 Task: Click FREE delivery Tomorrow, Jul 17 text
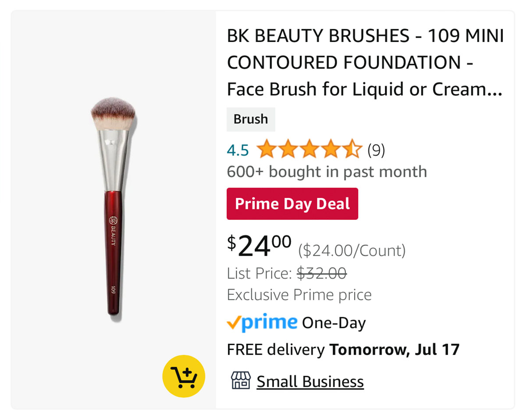point(343,350)
